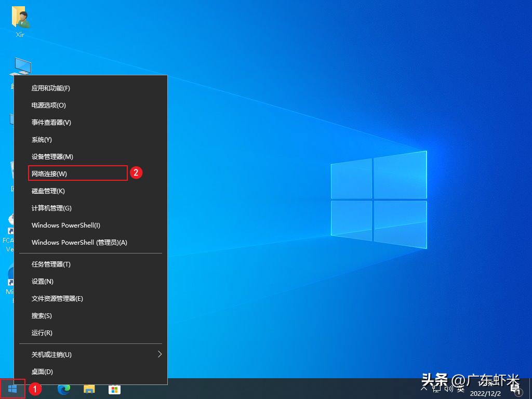Open Microsoft Store from the taskbar
Image resolution: width=532 pixels, height=399 pixels.
(x=114, y=389)
